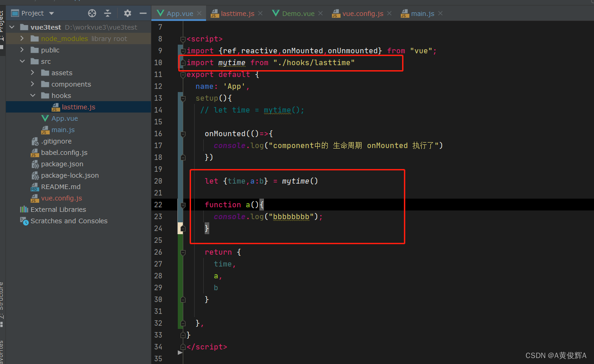Click on 'App' name value line 12
The height and width of the screenshot is (364, 594).
pos(234,86)
